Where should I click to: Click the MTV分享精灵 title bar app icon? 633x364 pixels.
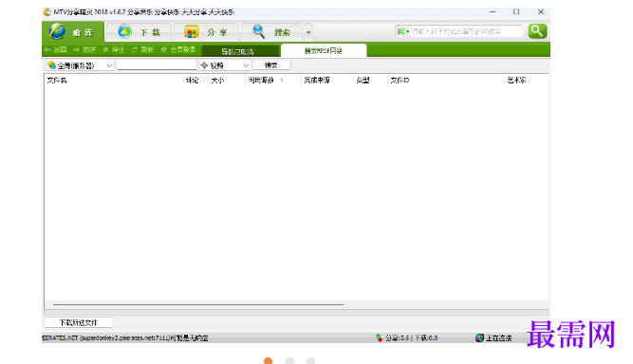click(47, 12)
